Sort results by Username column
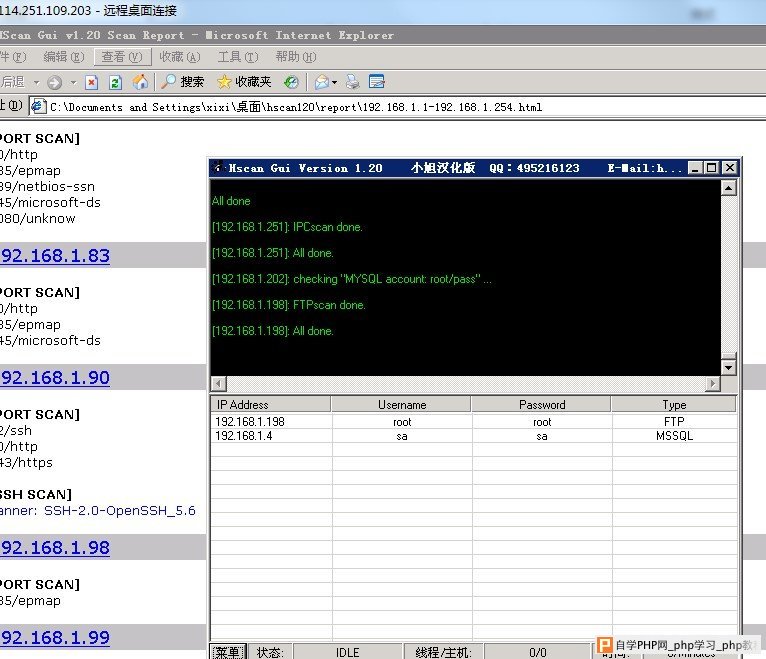Viewport: 766px width, 659px height. pos(401,404)
